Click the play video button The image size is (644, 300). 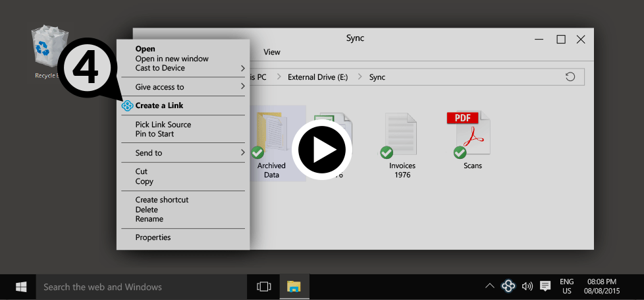(x=321, y=150)
